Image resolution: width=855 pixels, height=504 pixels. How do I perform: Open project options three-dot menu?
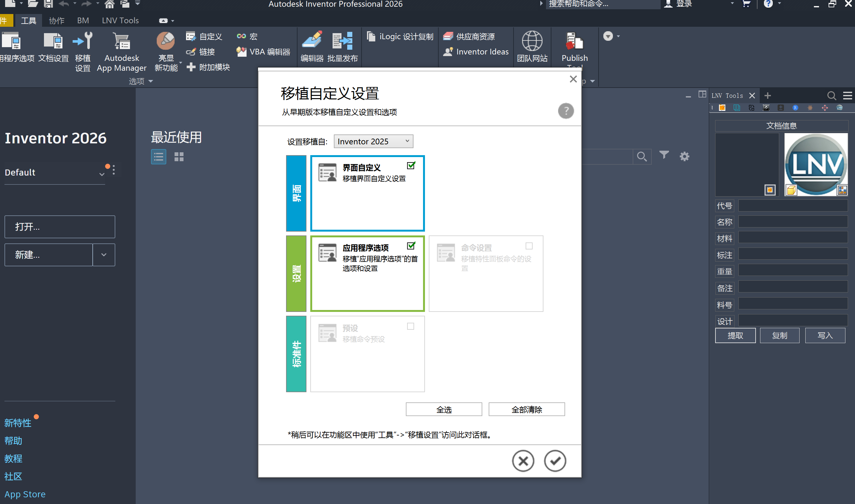click(114, 170)
